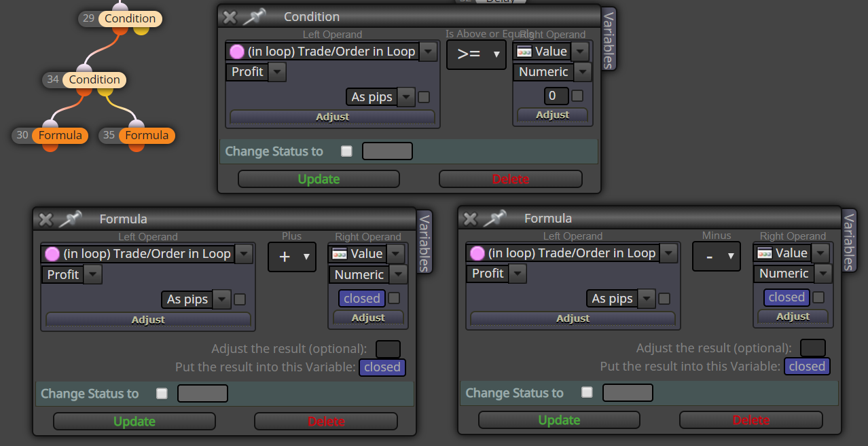The height and width of the screenshot is (446, 868).
Task: Open plus operator dropdown in left Formula
Action: point(292,257)
